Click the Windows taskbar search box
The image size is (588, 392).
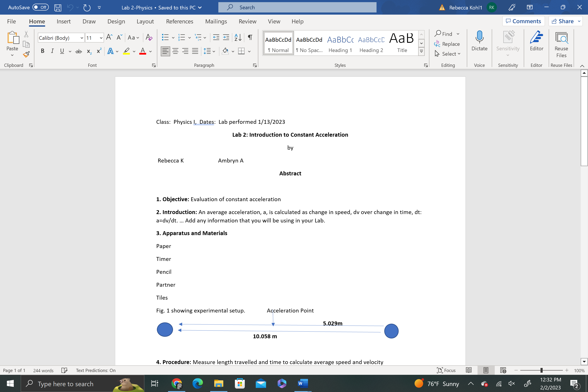[x=66, y=383]
